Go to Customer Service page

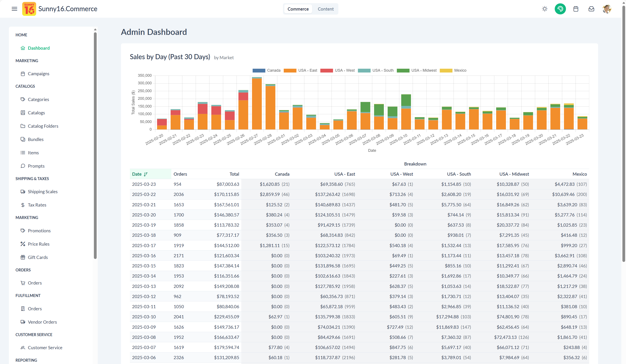(45, 348)
